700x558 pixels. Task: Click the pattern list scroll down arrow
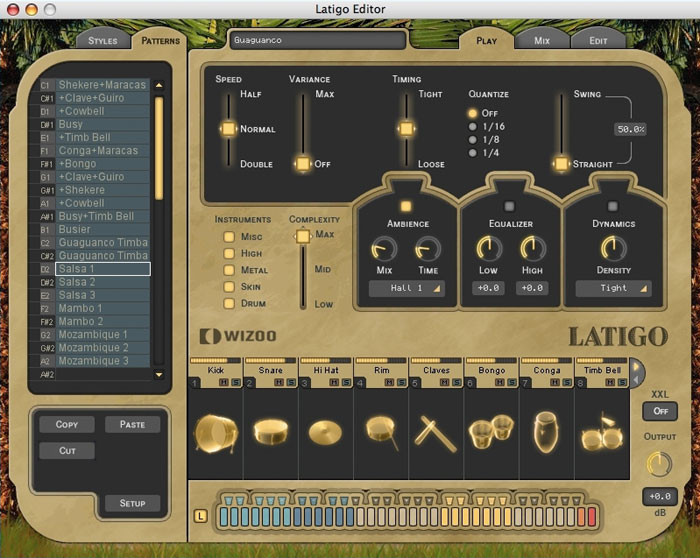[159, 375]
